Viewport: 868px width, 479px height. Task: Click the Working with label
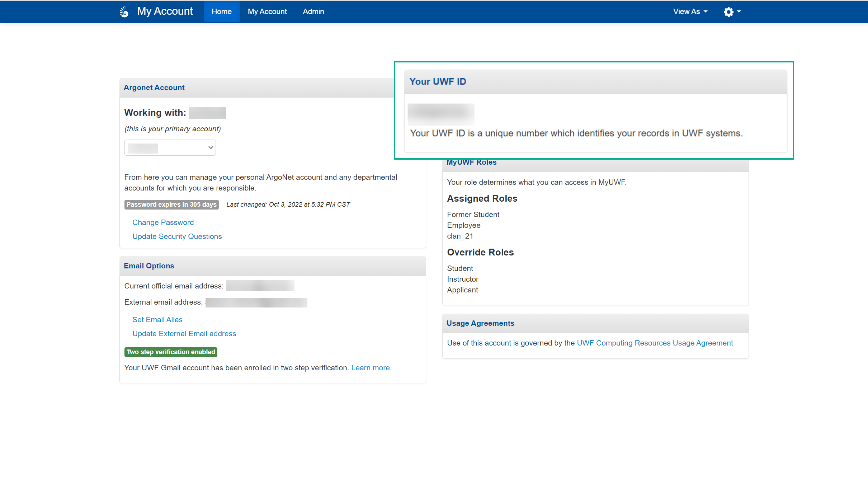point(155,113)
